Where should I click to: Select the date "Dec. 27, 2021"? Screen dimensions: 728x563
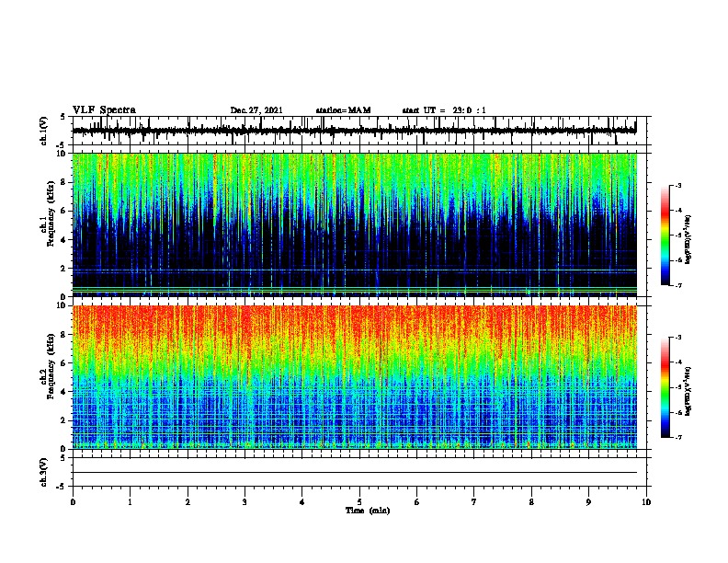(256, 110)
